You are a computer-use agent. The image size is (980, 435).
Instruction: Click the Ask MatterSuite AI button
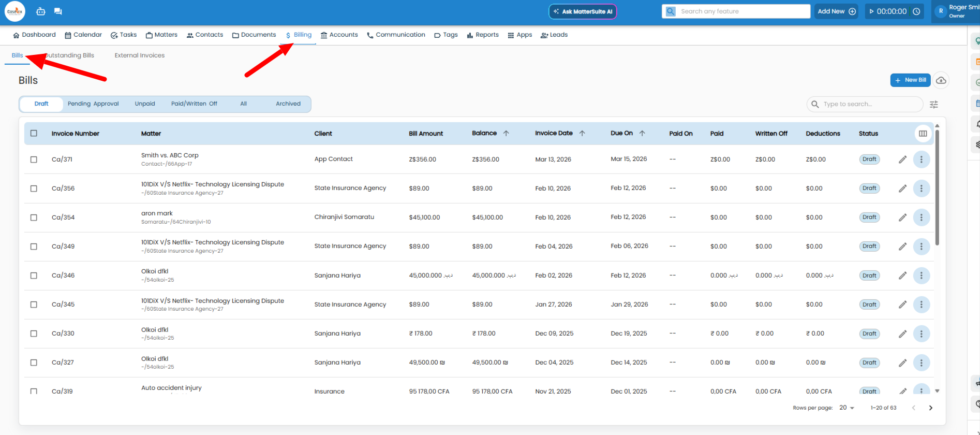(582, 11)
